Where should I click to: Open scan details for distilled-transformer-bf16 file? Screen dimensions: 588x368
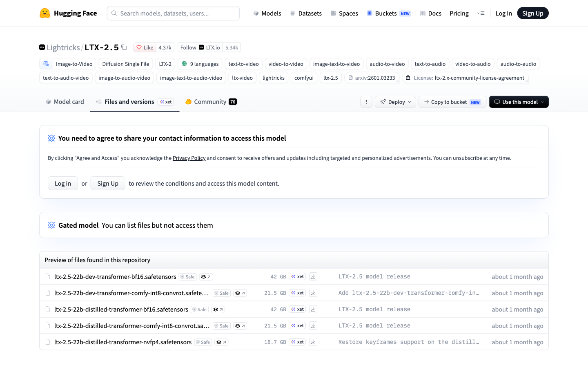click(x=218, y=310)
